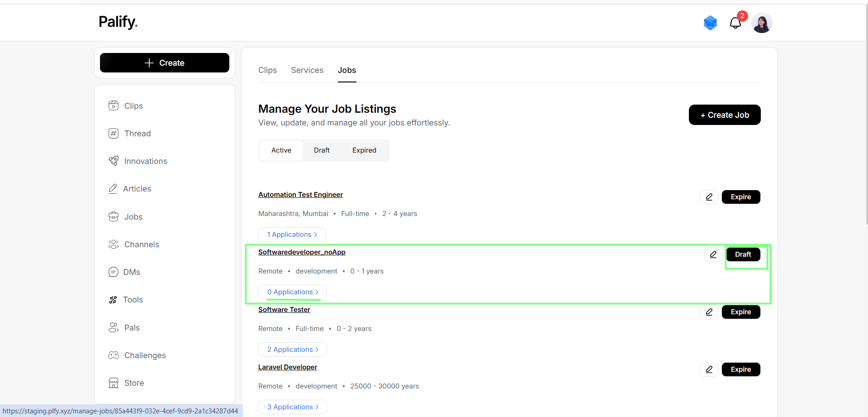
Task: Open Articles from the sidebar
Action: (130, 188)
